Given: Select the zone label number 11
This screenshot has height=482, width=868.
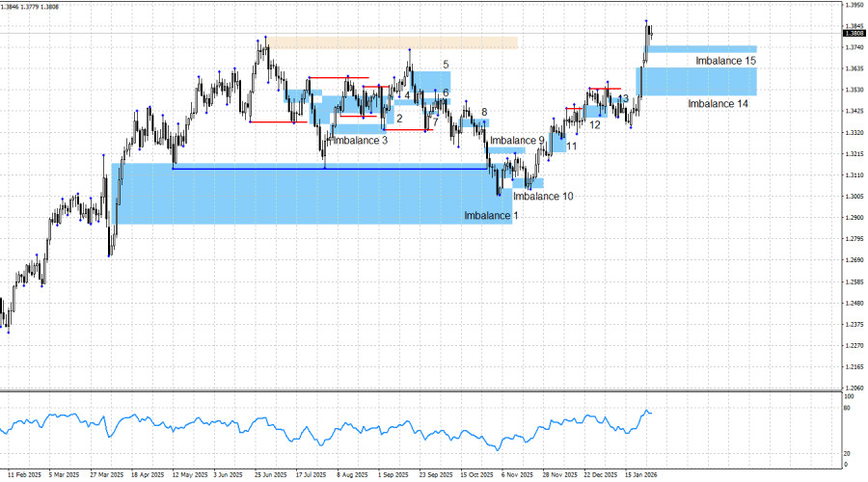Looking at the screenshot, I should 571,147.
